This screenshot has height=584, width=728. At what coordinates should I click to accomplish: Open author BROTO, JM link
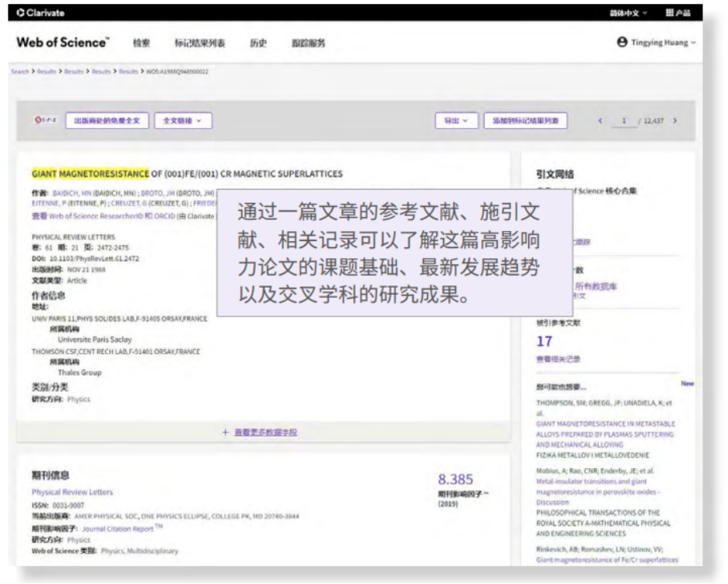pyautogui.click(x=158, y=193)
